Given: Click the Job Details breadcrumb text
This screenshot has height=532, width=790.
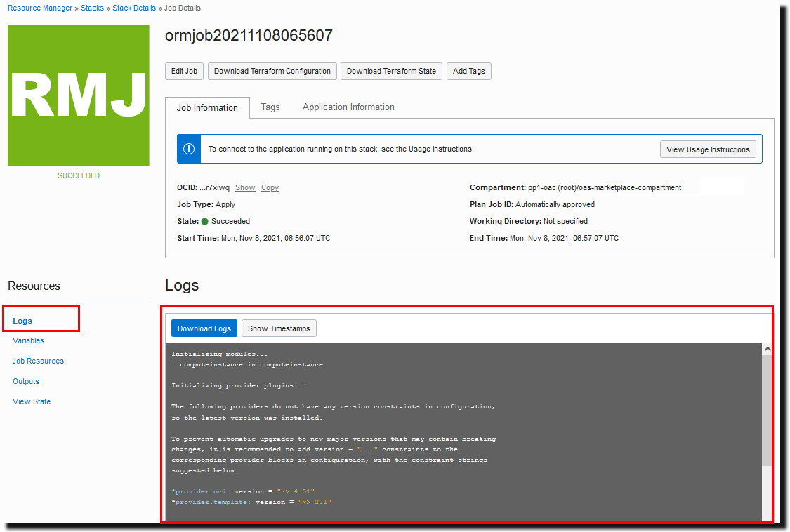Looking at the screenshot, I should [x=183, y=8].
